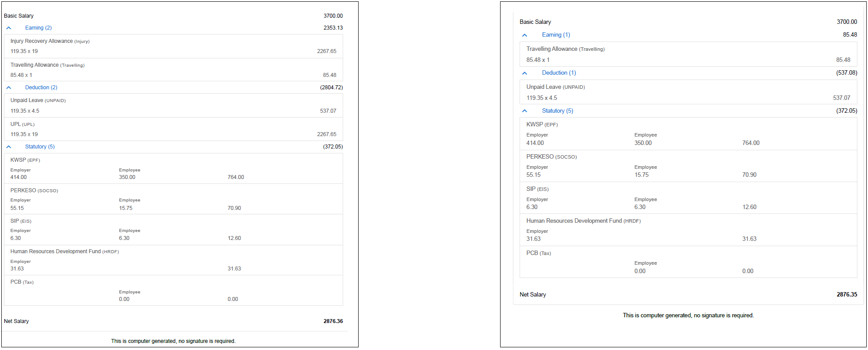Click chevron next to right payslip Statutory (5)
This screenshot has width=868, height=350.
(x=524, y=111)
